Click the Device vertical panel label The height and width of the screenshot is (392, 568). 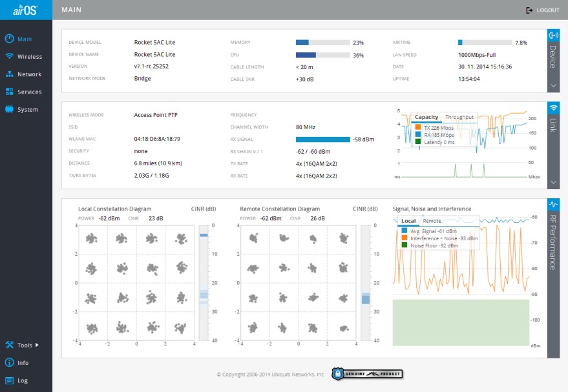[x=553, y=56]
